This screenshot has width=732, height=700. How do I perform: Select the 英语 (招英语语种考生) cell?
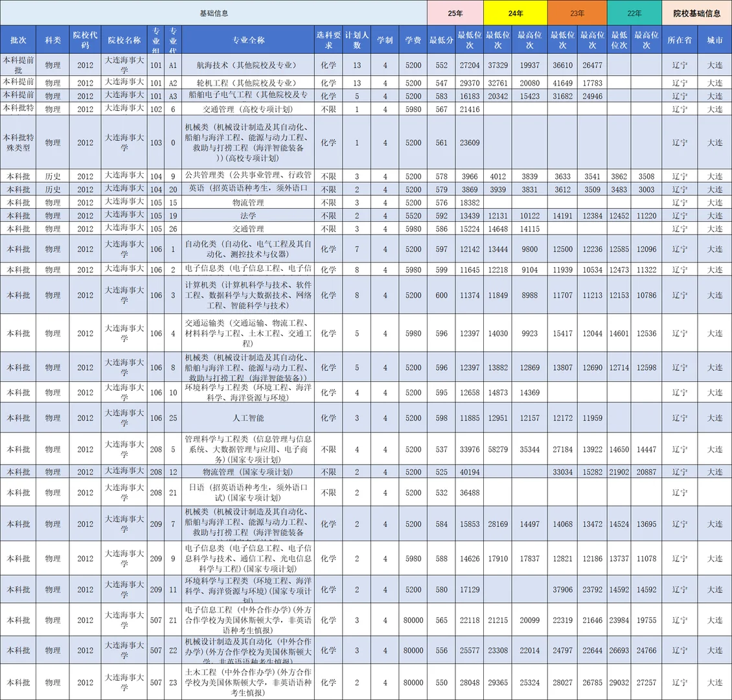click(248, 189)
